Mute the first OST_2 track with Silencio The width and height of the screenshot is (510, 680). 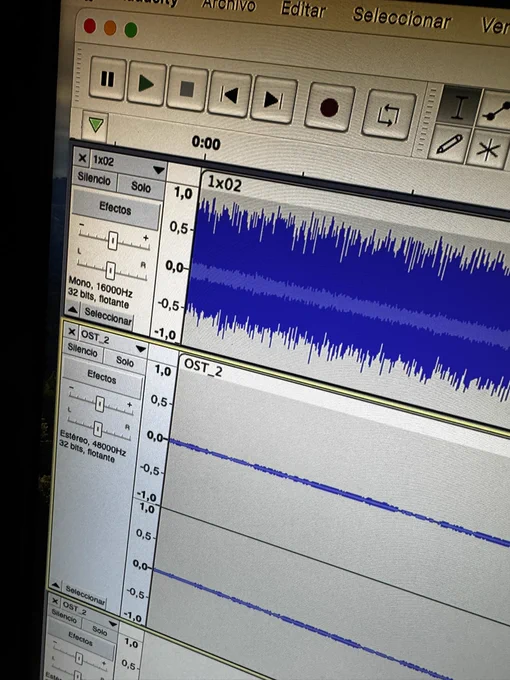pyautogui.click(x=82, y=350)
